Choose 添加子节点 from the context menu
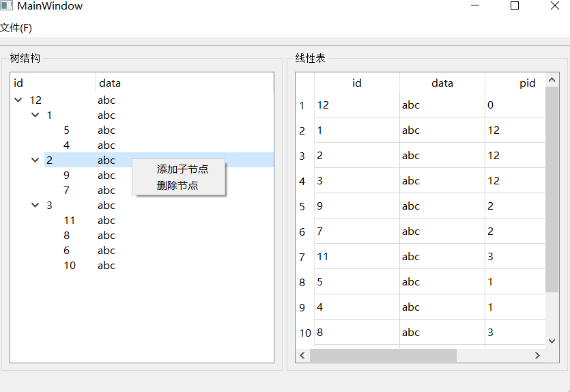The image size is (570, 392). [179, 169]
